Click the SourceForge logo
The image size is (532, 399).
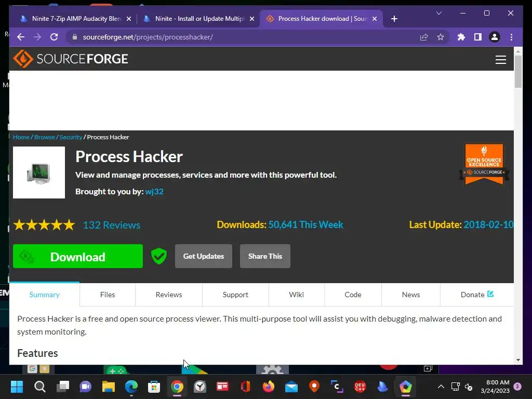pos(71,59)
